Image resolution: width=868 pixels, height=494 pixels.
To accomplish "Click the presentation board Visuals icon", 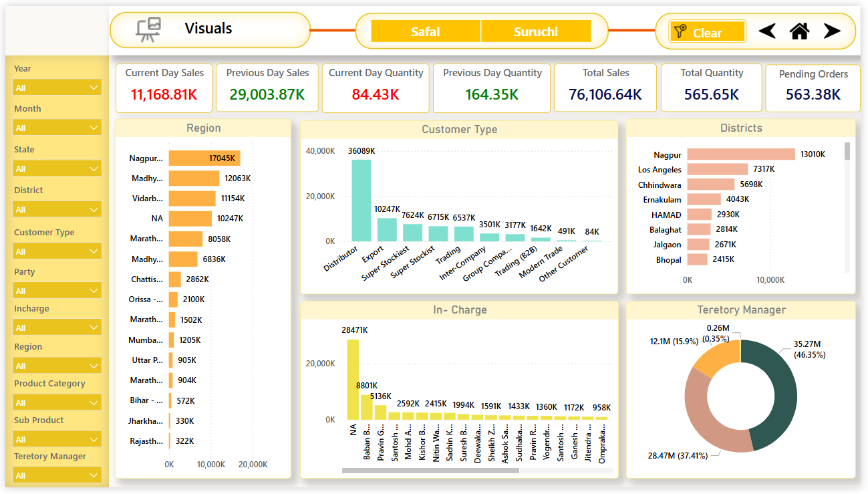I will tap(148, 30).
